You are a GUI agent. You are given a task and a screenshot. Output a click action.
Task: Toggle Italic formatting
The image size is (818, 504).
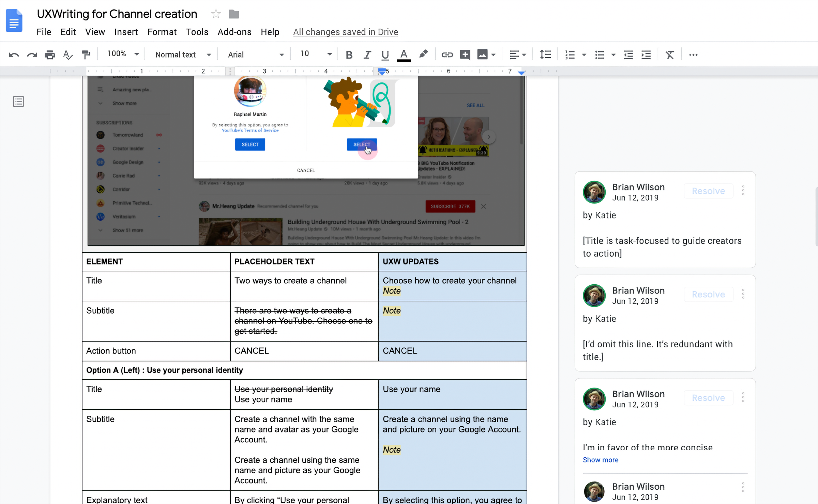[367, 55]
